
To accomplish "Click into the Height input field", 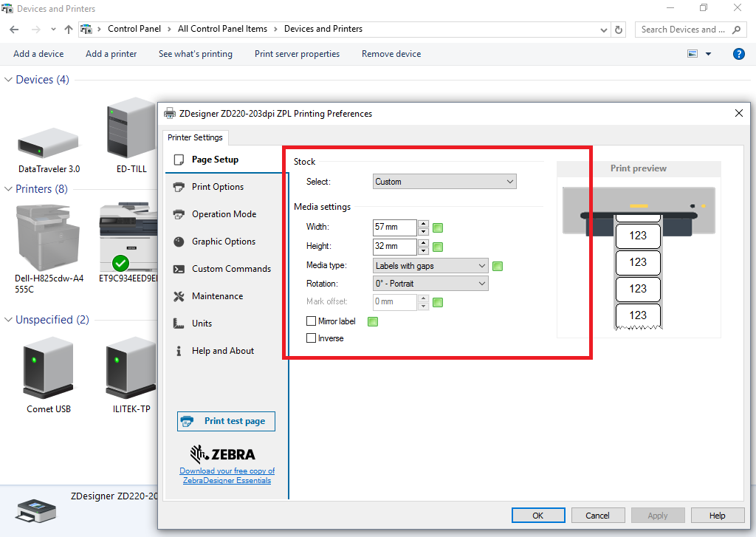I will 394,247.
